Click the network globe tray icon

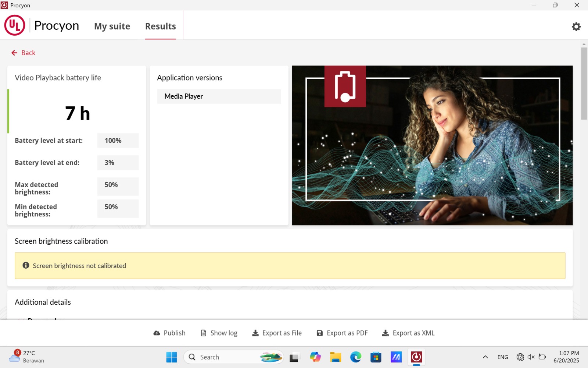[x=520, y=357]
